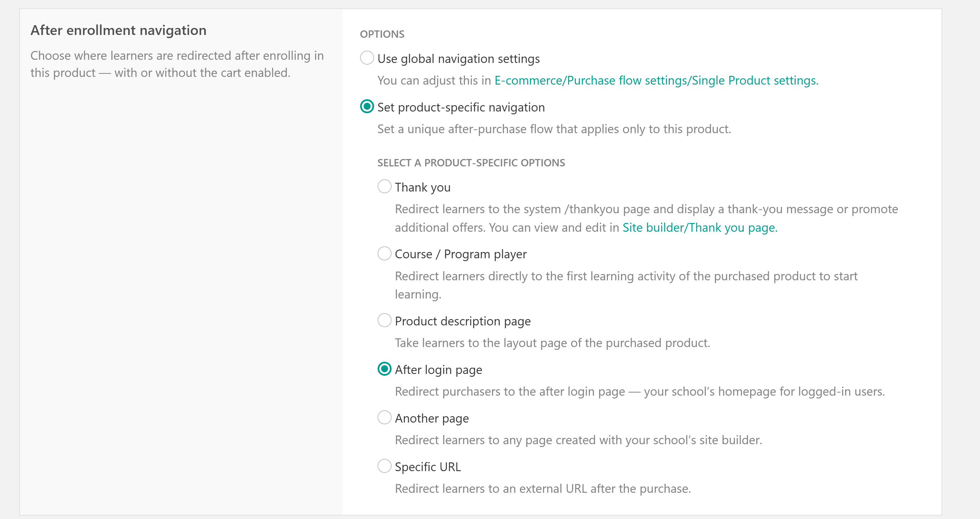
Task: Click the After enrollment navigation heading
Action: click(118, 30)
